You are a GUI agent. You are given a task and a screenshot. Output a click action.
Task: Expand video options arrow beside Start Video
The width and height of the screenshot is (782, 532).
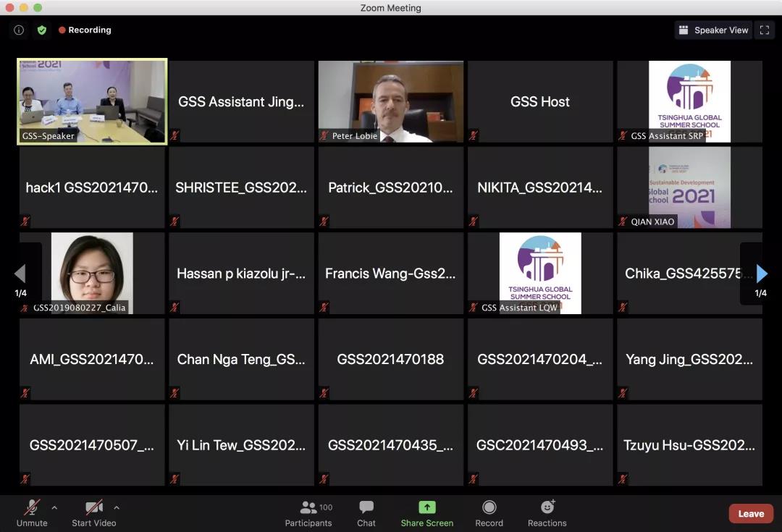[117, 507]
